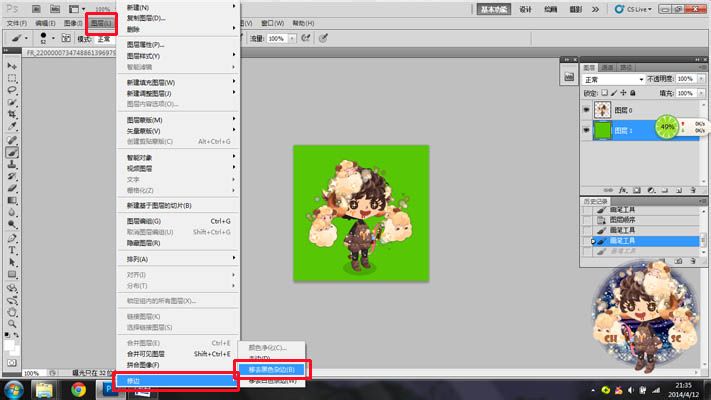Open Mini Bridge from application bar

55,9
